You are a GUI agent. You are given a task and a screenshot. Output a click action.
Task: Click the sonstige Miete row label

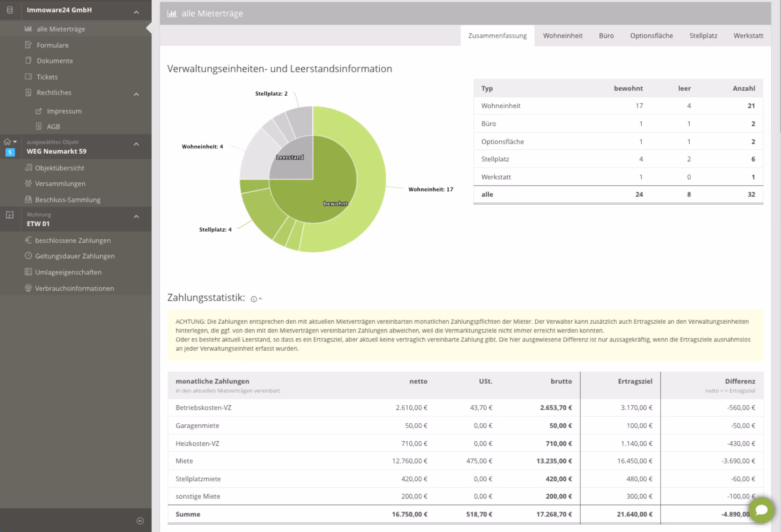[198, 496]
